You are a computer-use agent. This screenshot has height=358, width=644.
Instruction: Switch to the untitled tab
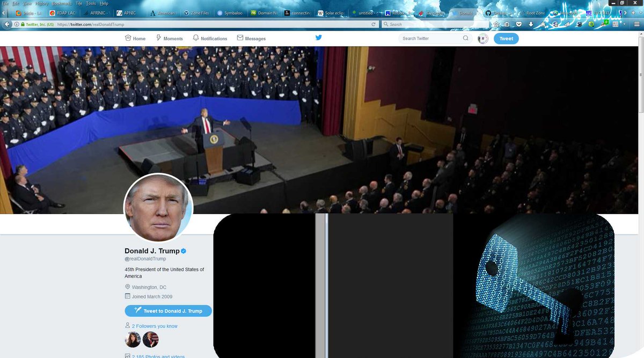point(365,12)
